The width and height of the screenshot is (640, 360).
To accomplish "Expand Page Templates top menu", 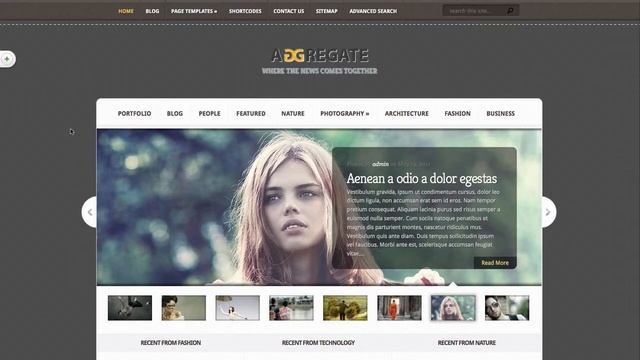I will click(194, 11).
